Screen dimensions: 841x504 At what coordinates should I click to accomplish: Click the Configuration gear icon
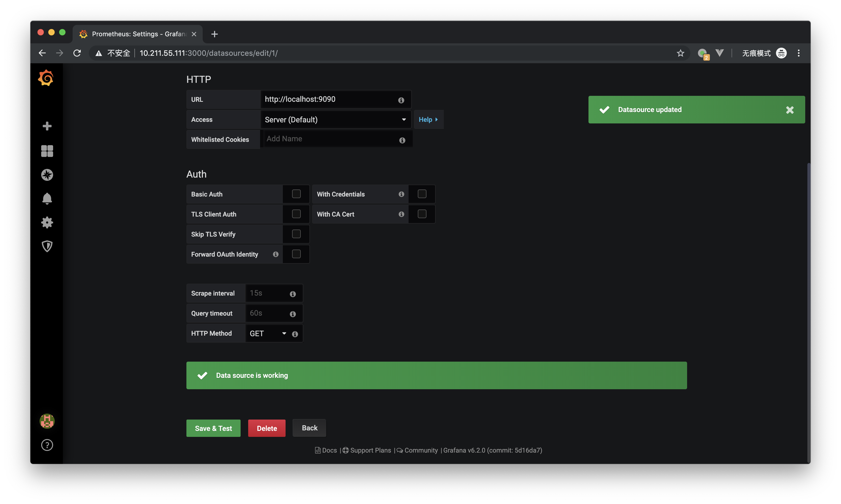coord(47,222)
